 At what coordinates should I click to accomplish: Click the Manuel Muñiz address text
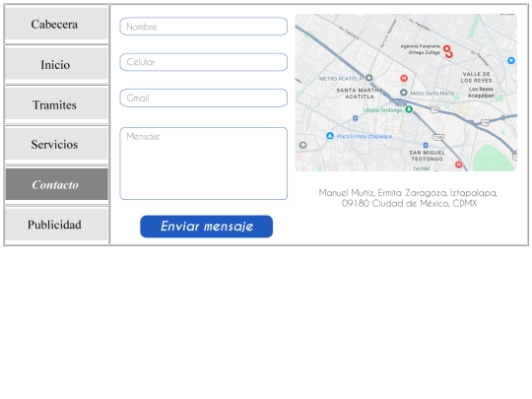(409, 198)
